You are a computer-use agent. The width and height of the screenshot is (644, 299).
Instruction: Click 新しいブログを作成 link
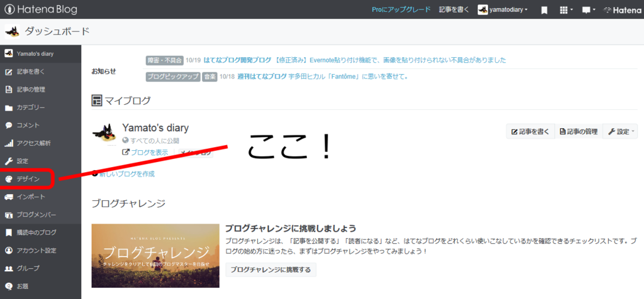coord(127,174)
